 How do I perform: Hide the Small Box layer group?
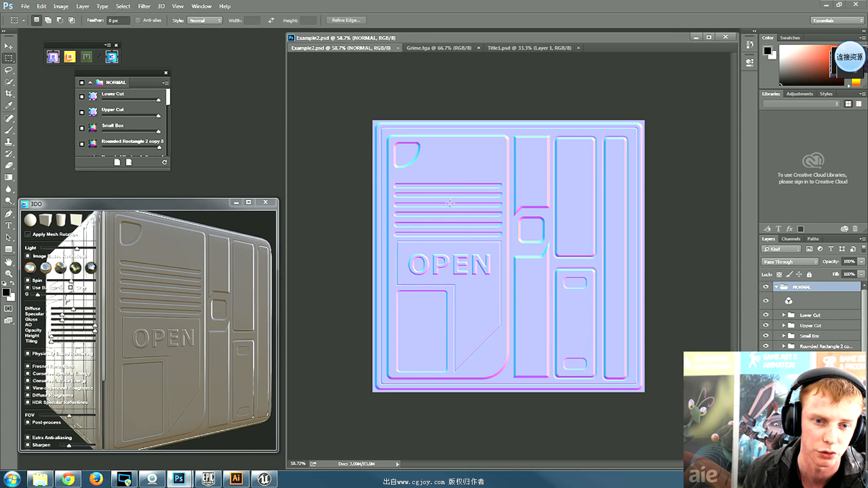(766, 336)
